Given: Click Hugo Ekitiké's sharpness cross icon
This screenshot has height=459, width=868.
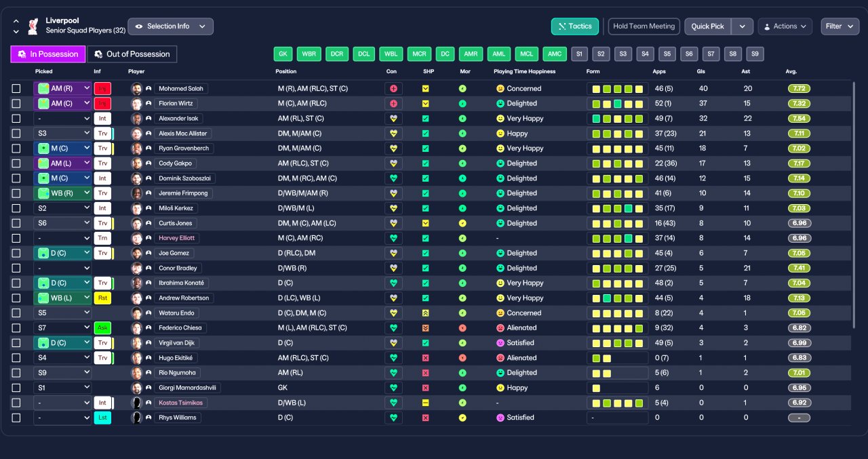Looking at the screenshot, I should pyautogui.click(x=425, y=357).
